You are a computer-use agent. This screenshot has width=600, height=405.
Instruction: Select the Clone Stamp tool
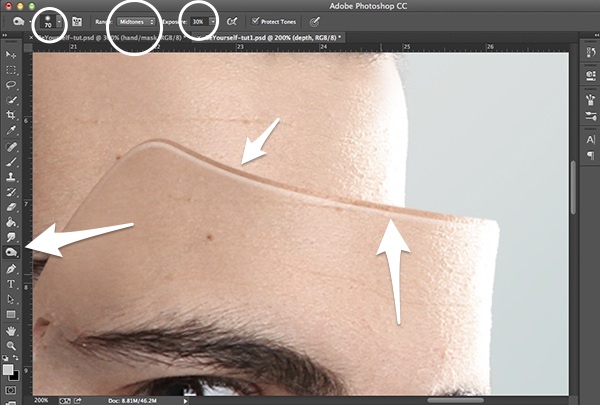tap(11, 177)
